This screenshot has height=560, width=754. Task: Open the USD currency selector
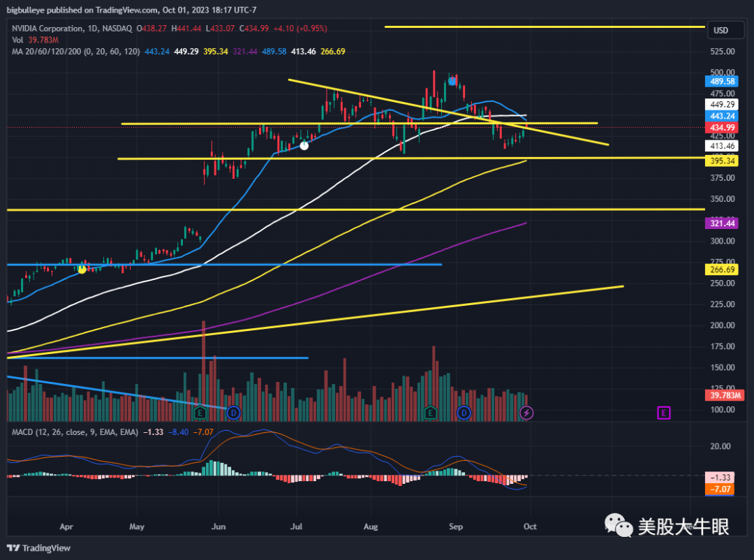click(725, 30)
